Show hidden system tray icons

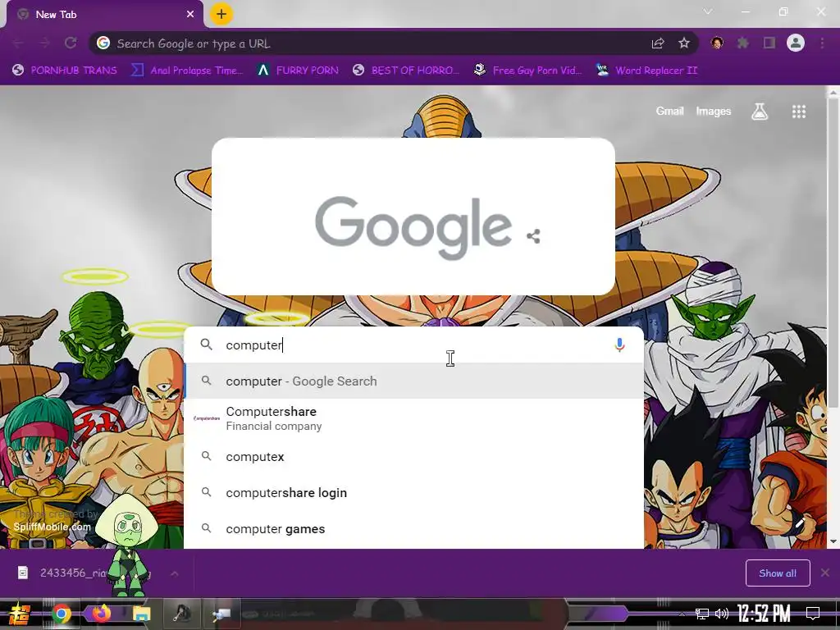tap(682, 614)
